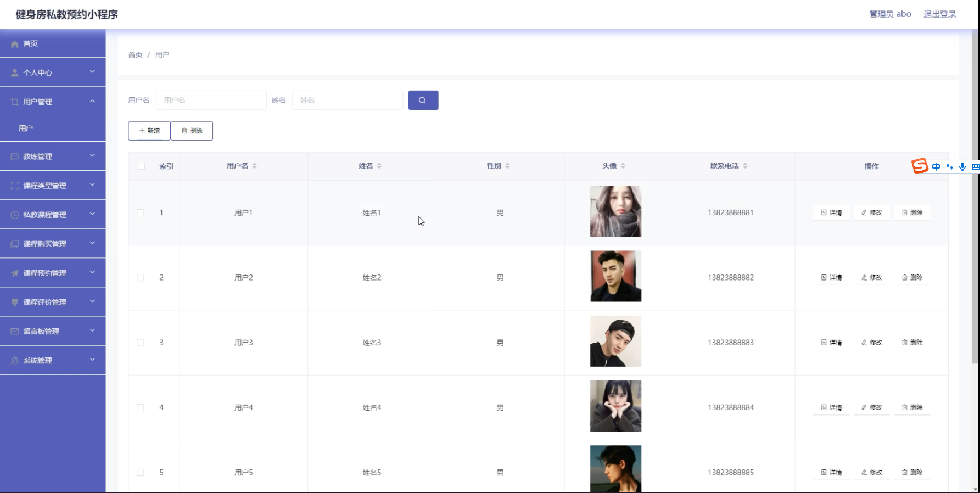This screenshot has width=980, height=493.
Task: Sort by 联系电话 column sort arrows
Action: pos(745,166)
